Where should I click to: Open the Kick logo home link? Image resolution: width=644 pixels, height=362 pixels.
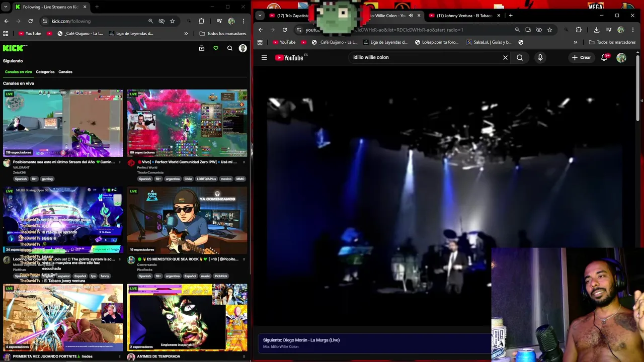pyautogui.click(x=15, y=48)
